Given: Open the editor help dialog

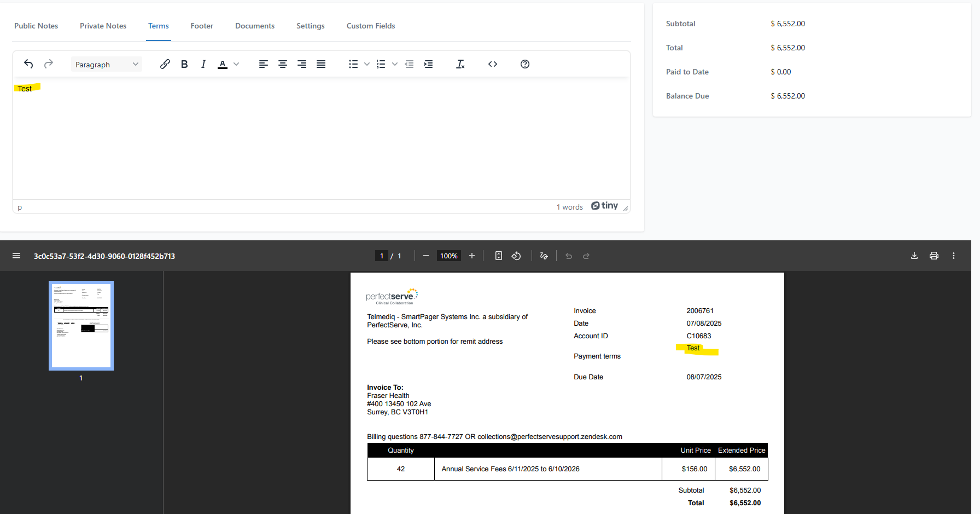Looking at the screenshot, I should tap(525, 64).
